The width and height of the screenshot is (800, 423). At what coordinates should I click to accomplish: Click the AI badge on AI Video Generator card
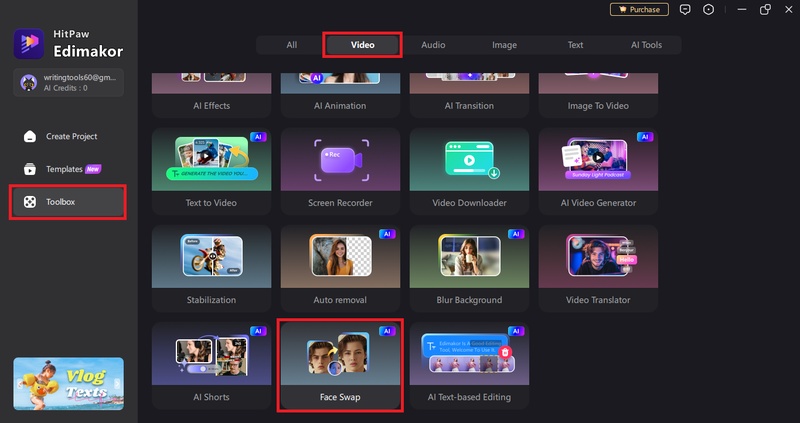[x=645, y=137]
